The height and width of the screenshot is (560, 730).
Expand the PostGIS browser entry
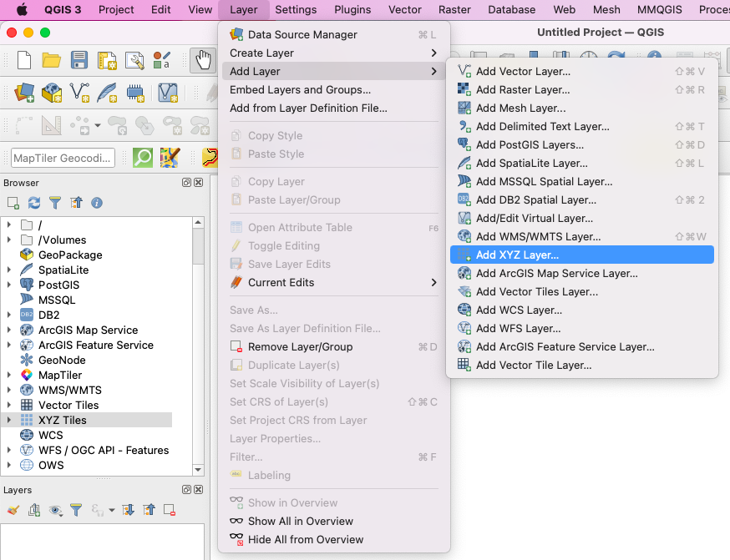click(9, 285)
